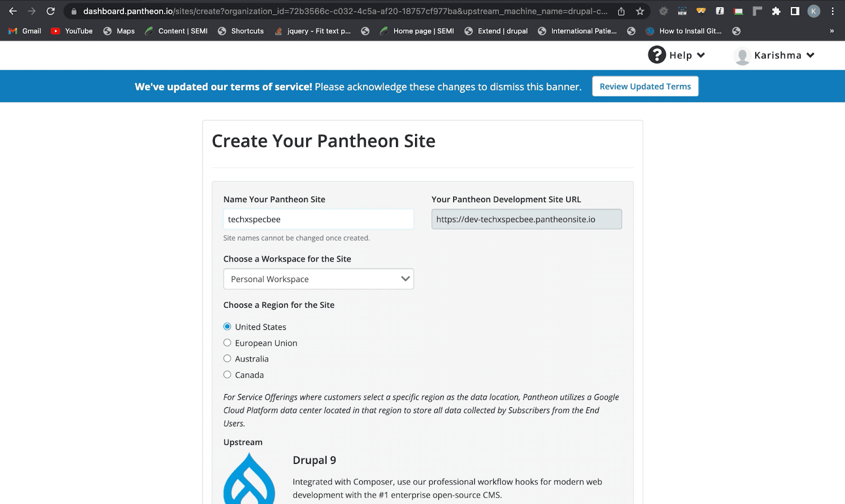
Task: Open the Personal Workspace dropdown
Action: (x=318, y=279)
